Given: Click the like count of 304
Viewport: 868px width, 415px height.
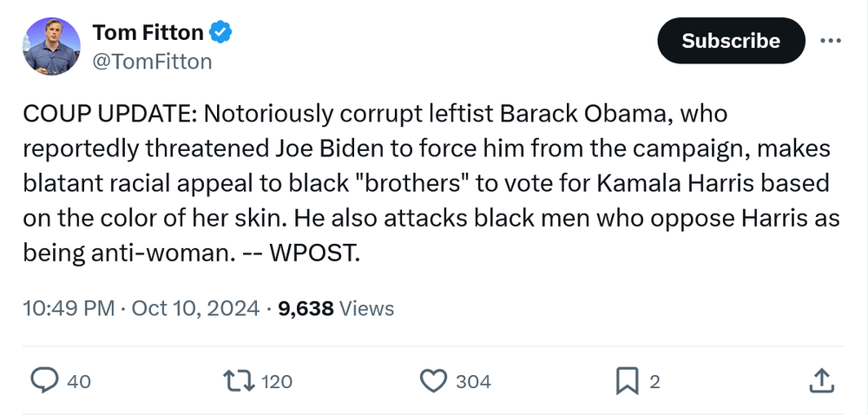Looking at the screenshot, I should 473,381.
